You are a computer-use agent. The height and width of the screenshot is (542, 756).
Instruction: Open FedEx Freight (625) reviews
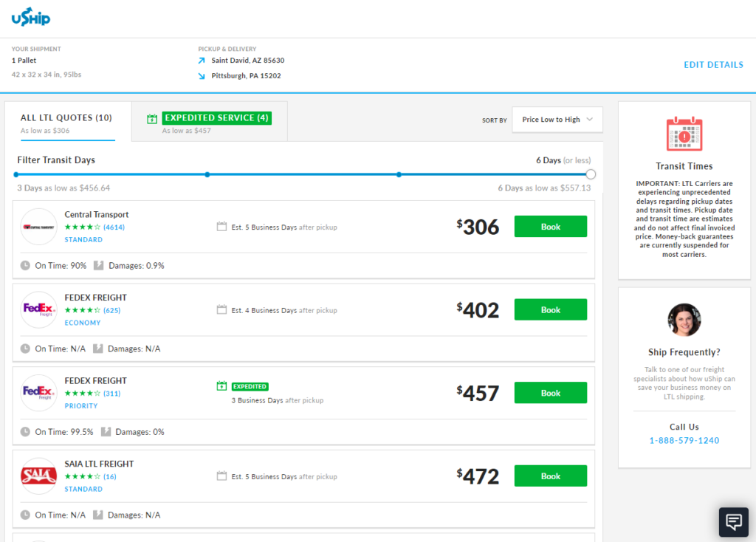pos(112,310)
